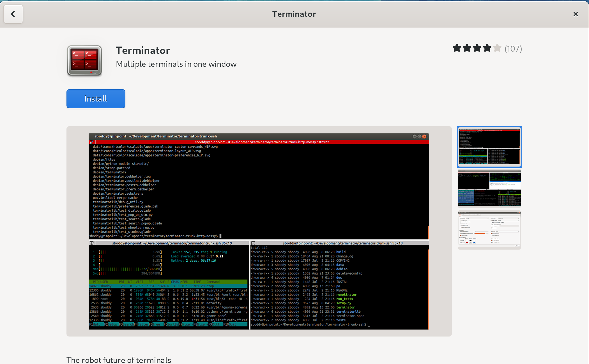Click Install to install Terminator

(96, 99)
